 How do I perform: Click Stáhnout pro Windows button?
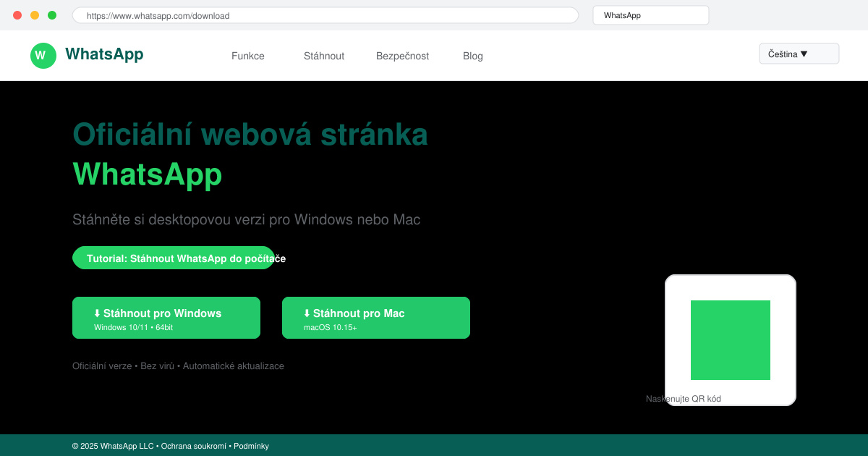pos(166,318)
